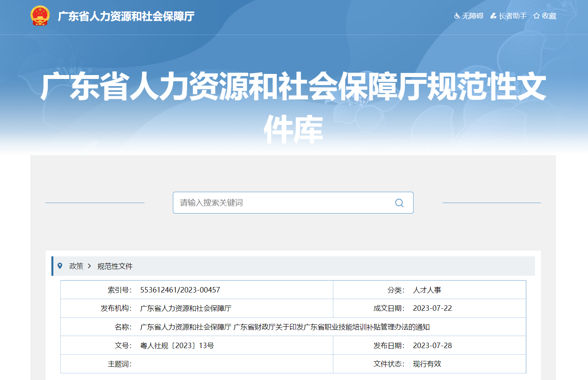Click the 主题词 label
588x380 pixels.
(120, 364)
